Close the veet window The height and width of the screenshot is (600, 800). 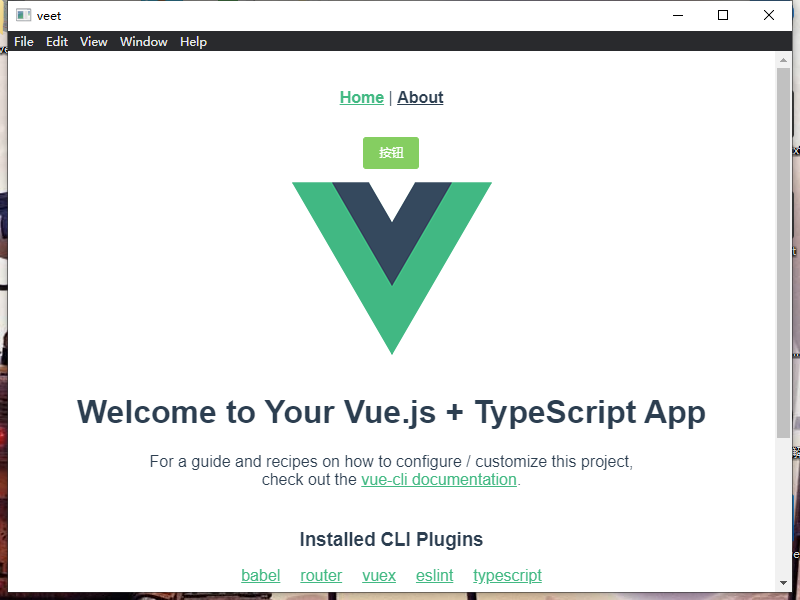(x=768, y=15)
